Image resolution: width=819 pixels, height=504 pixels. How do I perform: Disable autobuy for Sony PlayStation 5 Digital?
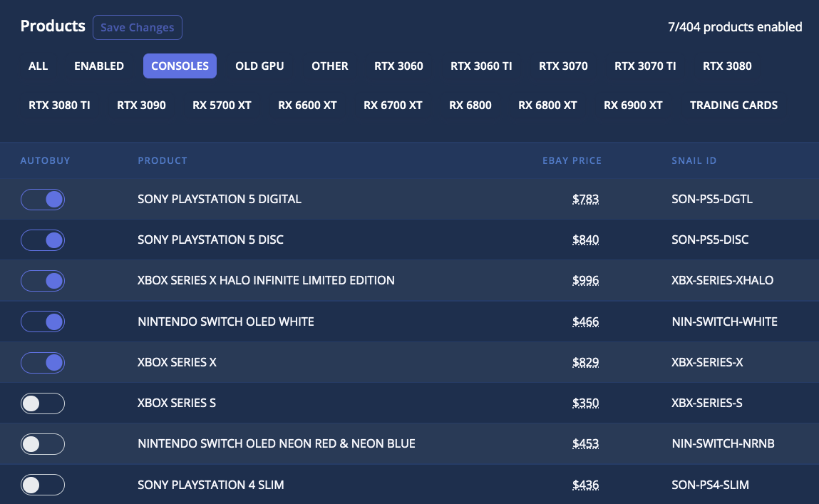click(43, 200)
